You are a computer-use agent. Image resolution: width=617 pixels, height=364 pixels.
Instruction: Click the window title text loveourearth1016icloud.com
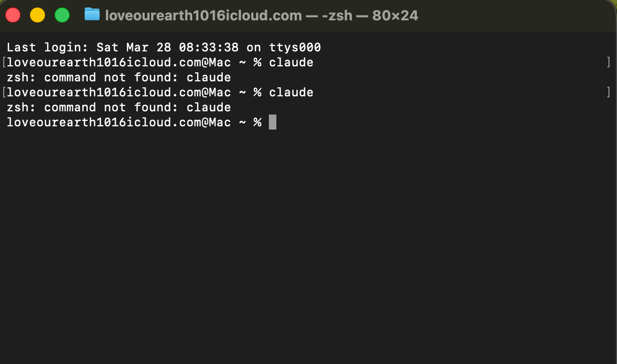point(204,16)
